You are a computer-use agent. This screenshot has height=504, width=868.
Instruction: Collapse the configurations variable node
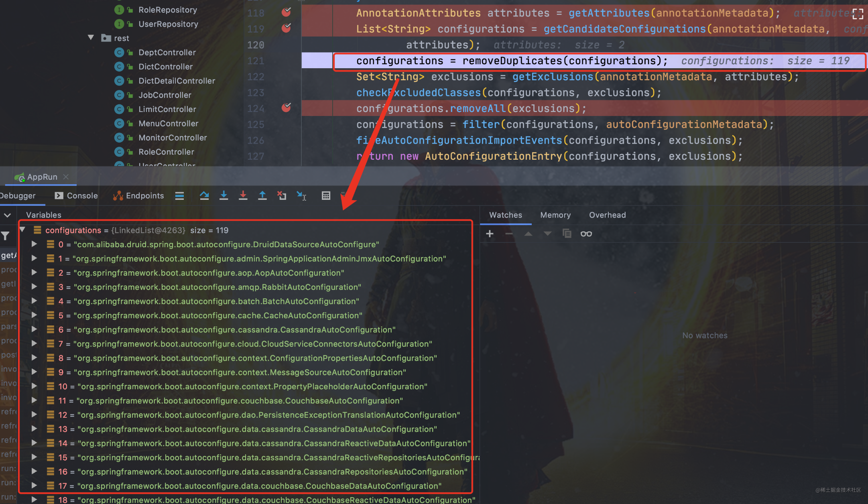coord(23,230)
